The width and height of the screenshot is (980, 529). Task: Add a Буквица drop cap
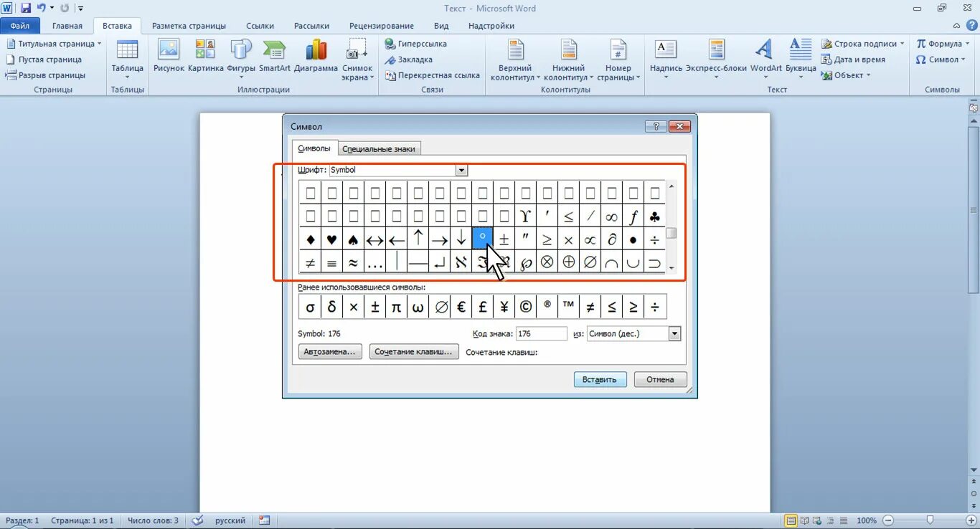click(x=801, y=59)
